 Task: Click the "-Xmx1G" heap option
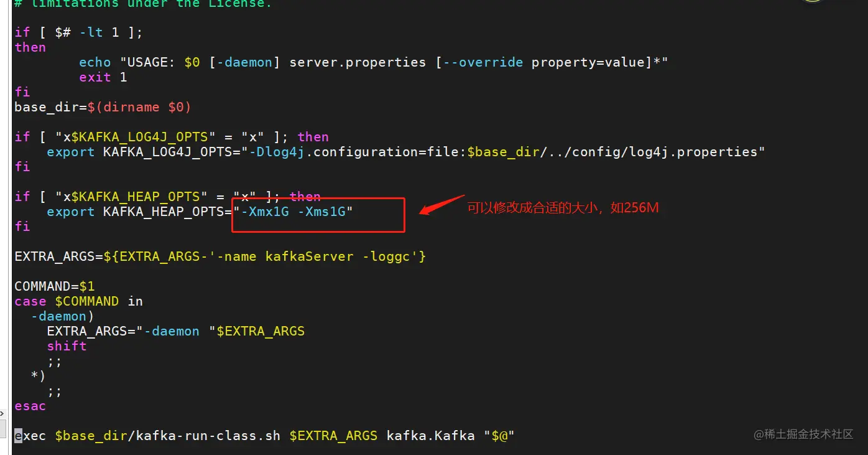point(265,212)
